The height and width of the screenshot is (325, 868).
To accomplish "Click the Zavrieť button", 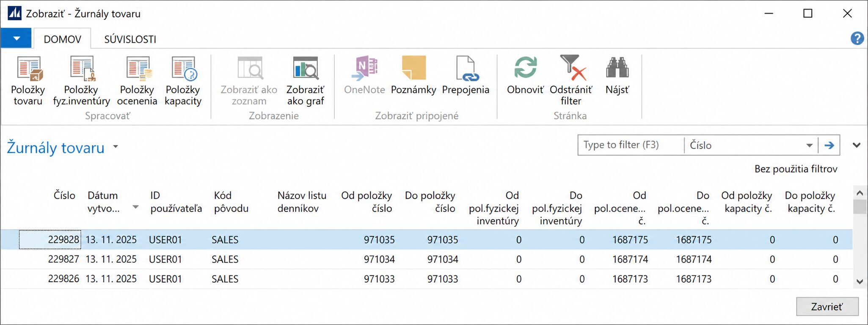I will coord(827,307).
